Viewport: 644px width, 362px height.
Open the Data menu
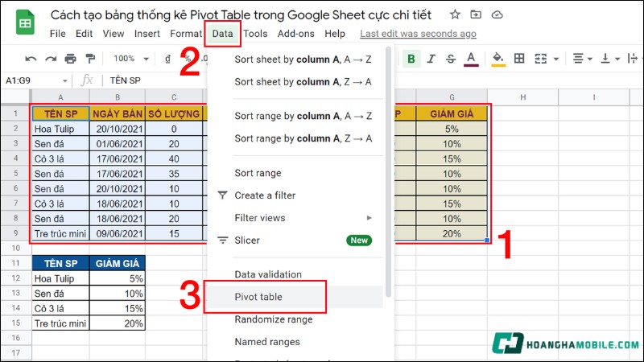pos(223,34)
